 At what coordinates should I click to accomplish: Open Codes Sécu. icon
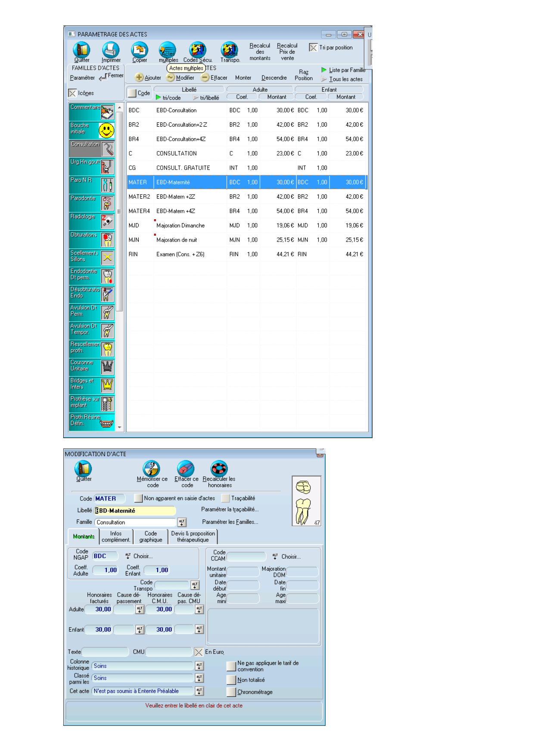pos(198,50)
